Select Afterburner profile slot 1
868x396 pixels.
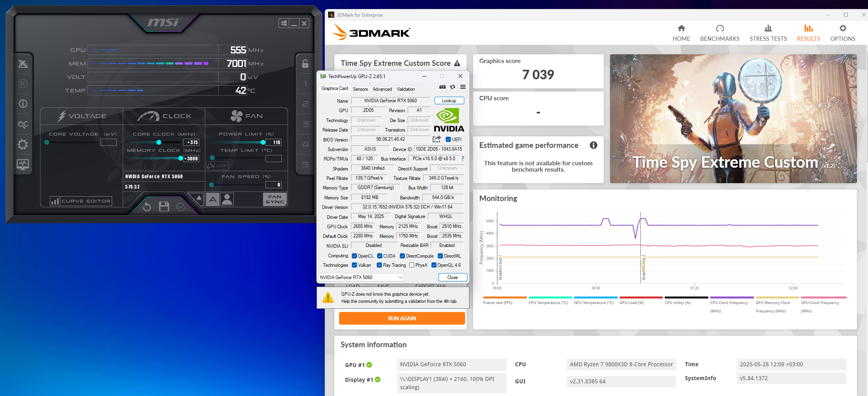305,84
